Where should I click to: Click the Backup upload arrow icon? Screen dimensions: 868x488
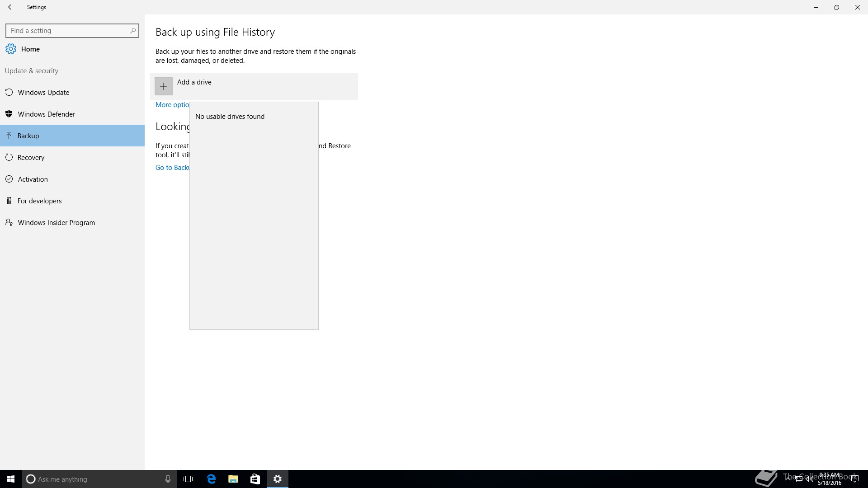click(9, 136)
